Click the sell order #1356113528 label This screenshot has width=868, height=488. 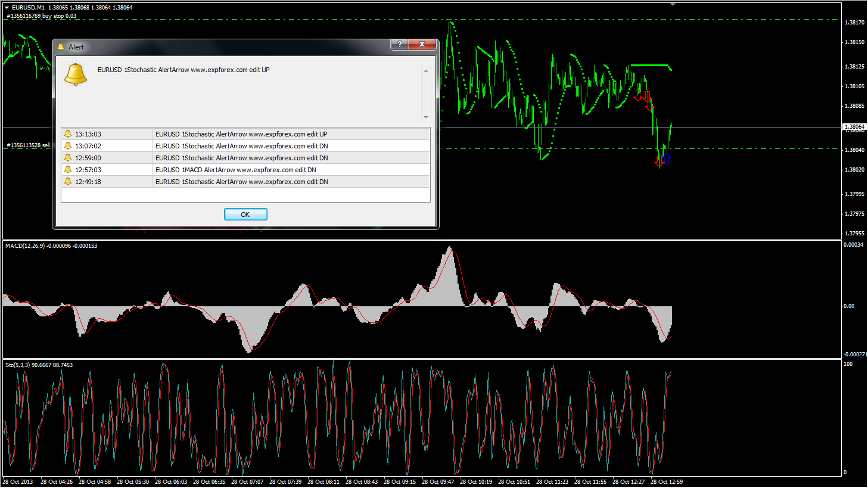tap(29, 145)
